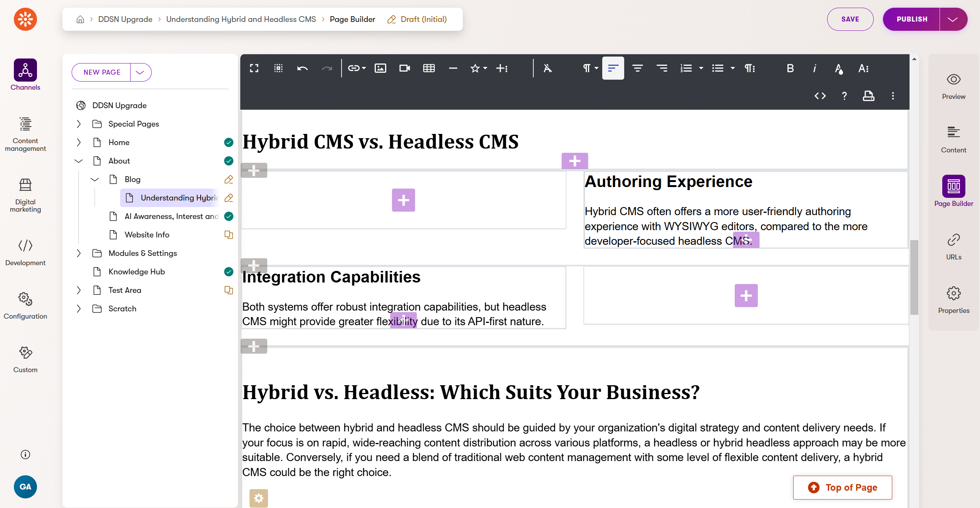Image resolution: width=980 pixels, height=508 pixels.
Task: Click the settings gear block icon
Action: (258, 498)
